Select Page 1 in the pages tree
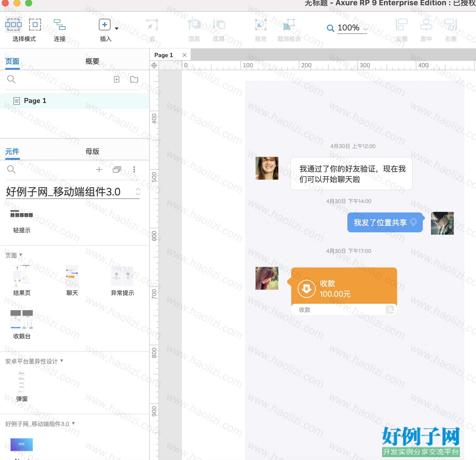Viewport: 476px width, 460px height. coord(75,101)
